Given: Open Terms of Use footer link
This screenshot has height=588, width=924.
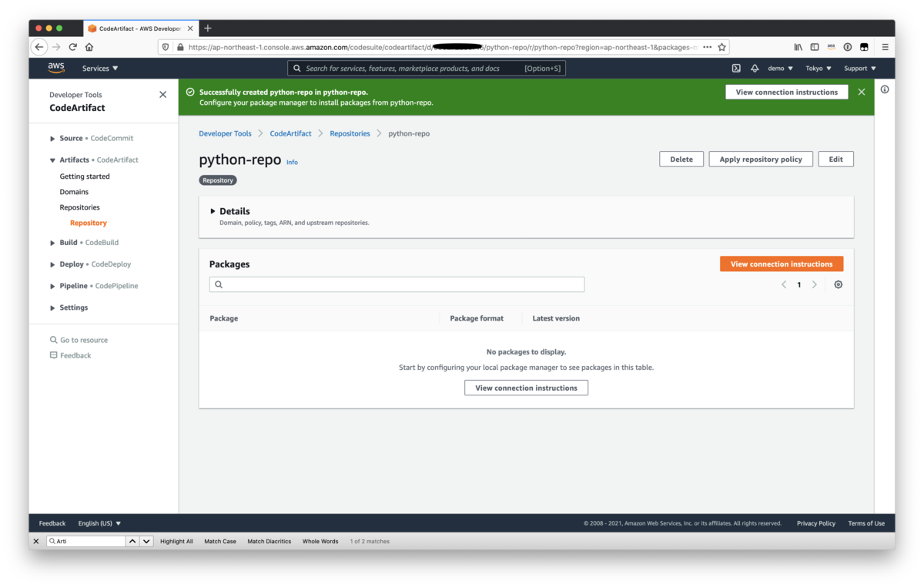Looking at the screenshot, I should point(866,523).
